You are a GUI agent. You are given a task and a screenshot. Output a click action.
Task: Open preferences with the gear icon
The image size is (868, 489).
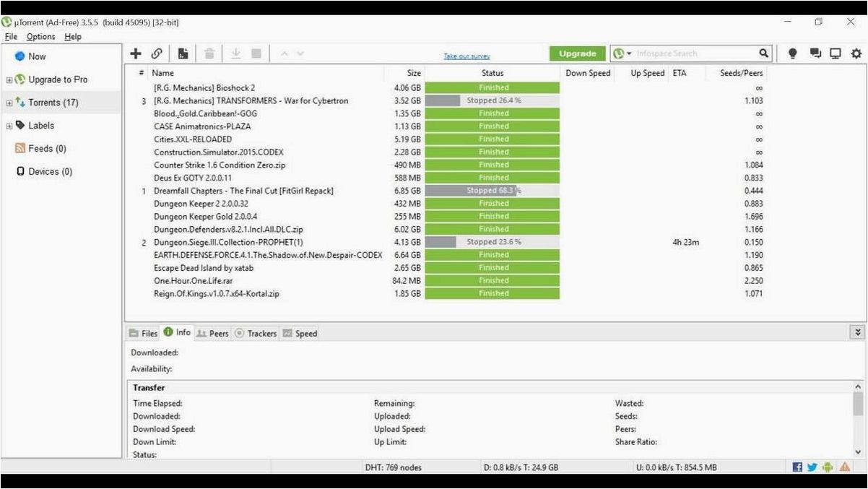click(x=856, y=53)
